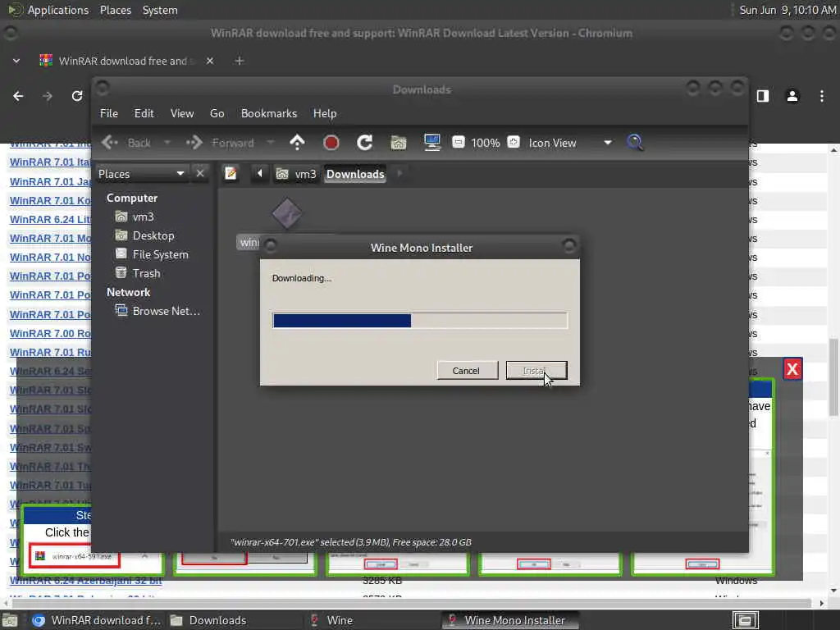Click the red Stop loading icon
840x630 pixels.
click(x=331, y=143)
